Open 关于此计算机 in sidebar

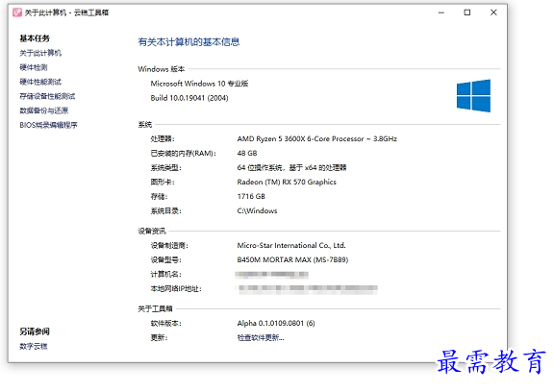click(40, 53)
